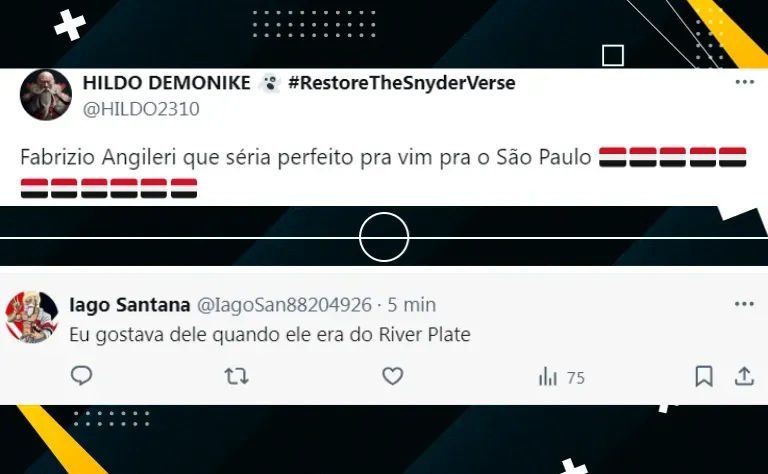
Task: Open the @HILDO2310 handle
Action: (141, 109)
